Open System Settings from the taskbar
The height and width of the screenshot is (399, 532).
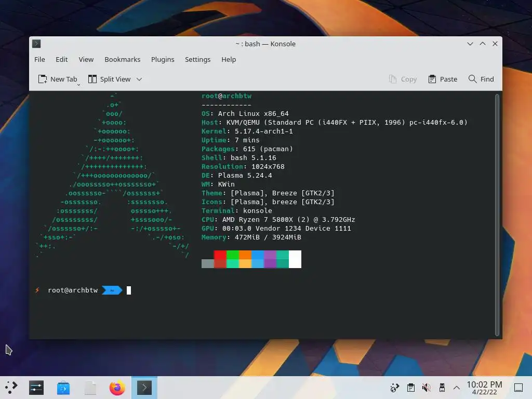tap(36, 388)
